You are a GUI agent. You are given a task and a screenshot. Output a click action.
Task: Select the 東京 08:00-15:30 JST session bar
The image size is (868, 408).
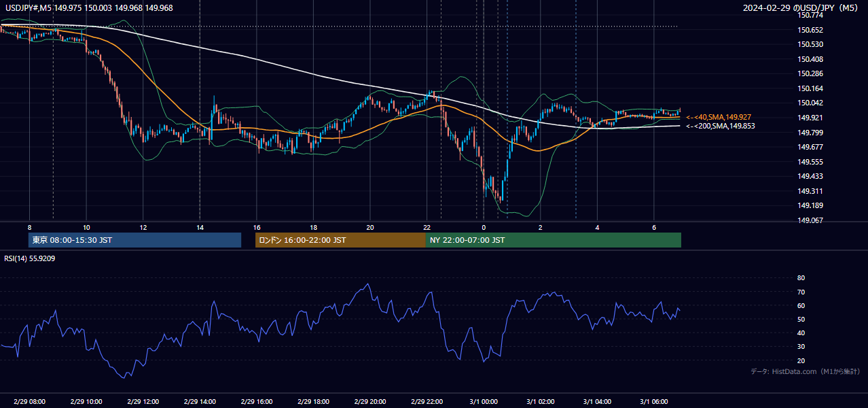point(134,240)
